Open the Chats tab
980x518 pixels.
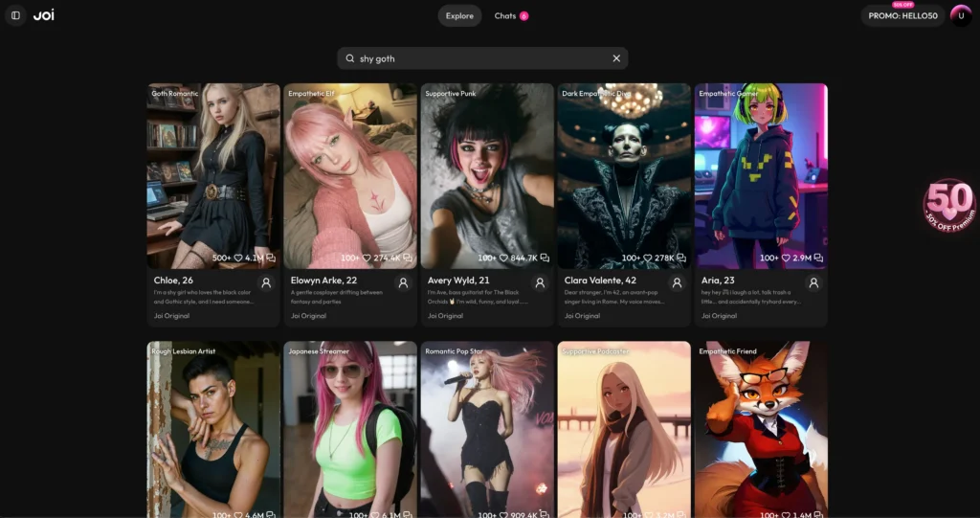coord(511,15)
